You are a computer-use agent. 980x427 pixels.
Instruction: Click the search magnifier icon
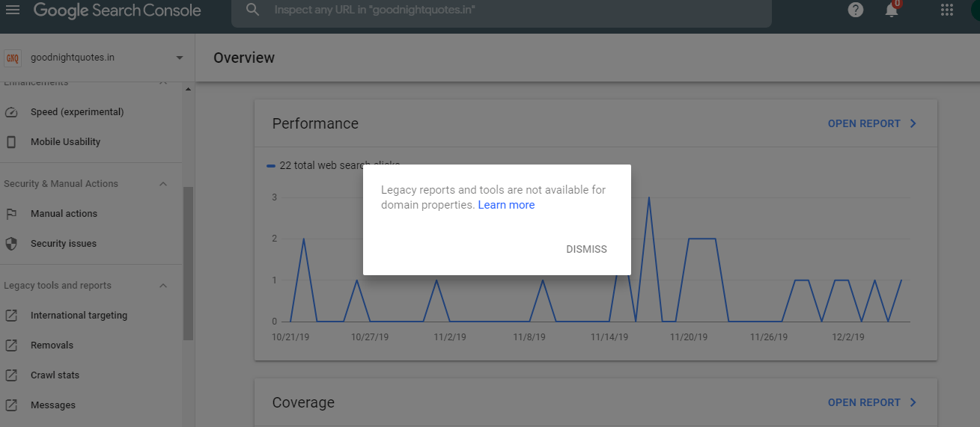(x=253, y=10)
